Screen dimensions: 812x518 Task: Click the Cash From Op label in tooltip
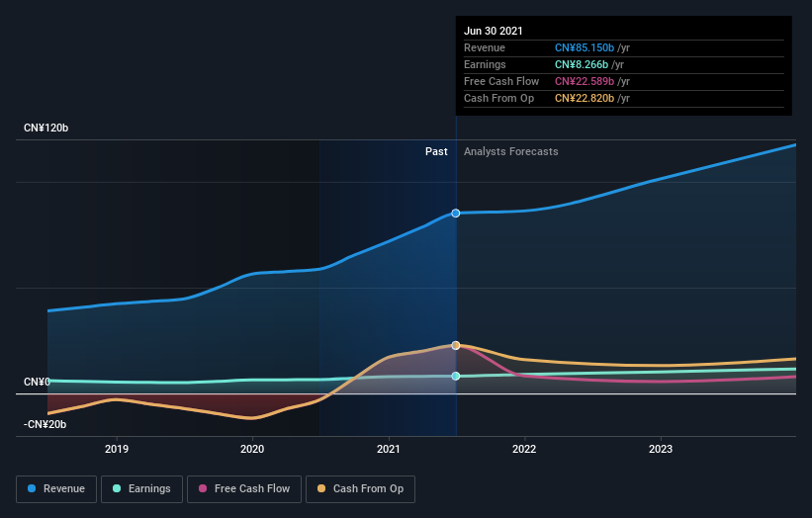point(498,98)
